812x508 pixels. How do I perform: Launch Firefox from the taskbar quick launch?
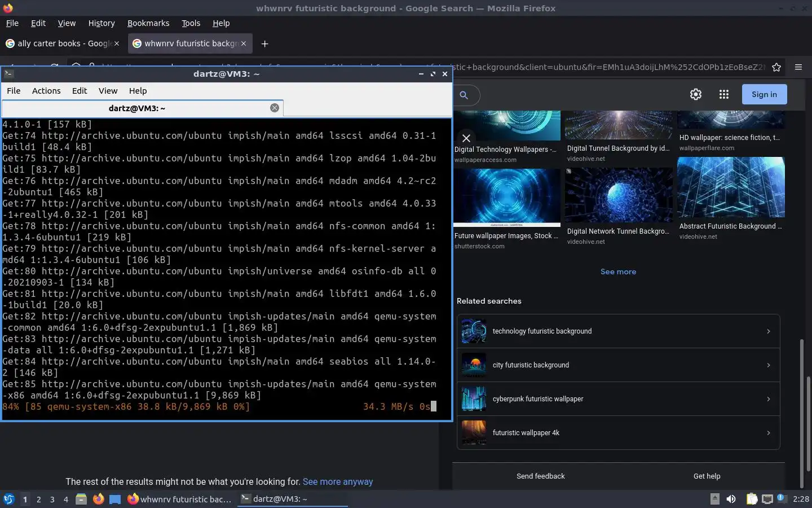coord(98,499)
